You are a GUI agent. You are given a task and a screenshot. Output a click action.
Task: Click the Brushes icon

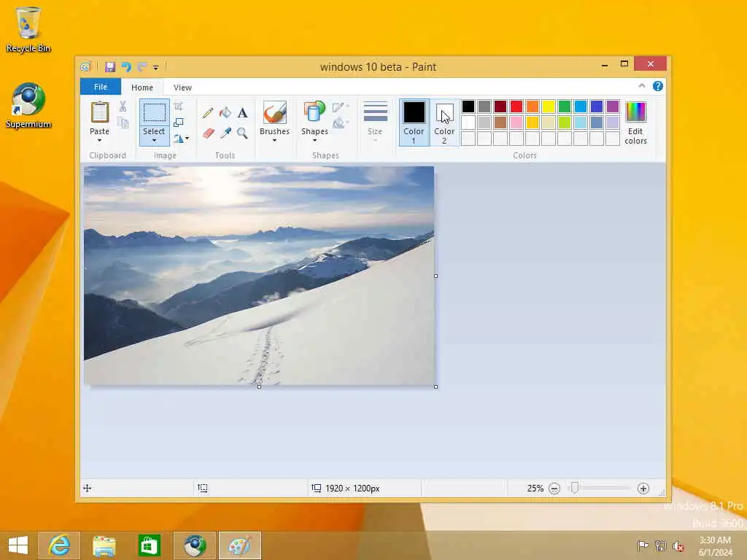[275, 113]
